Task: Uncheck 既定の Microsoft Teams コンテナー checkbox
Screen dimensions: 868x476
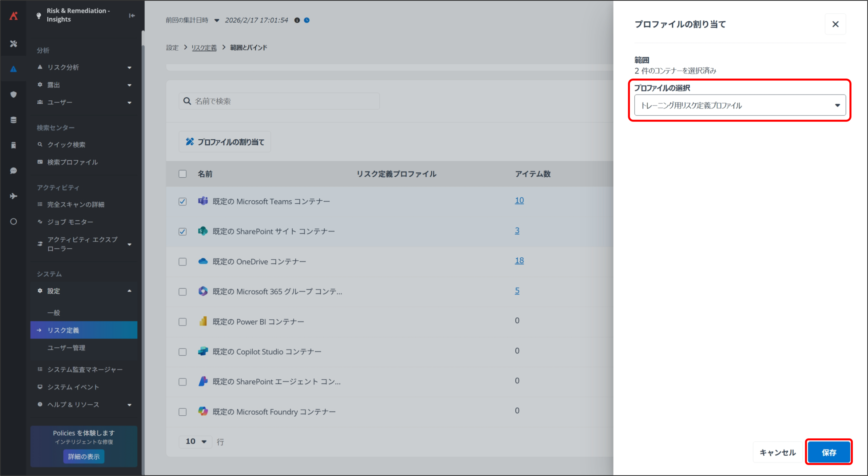Action: [x=182, y=202]
